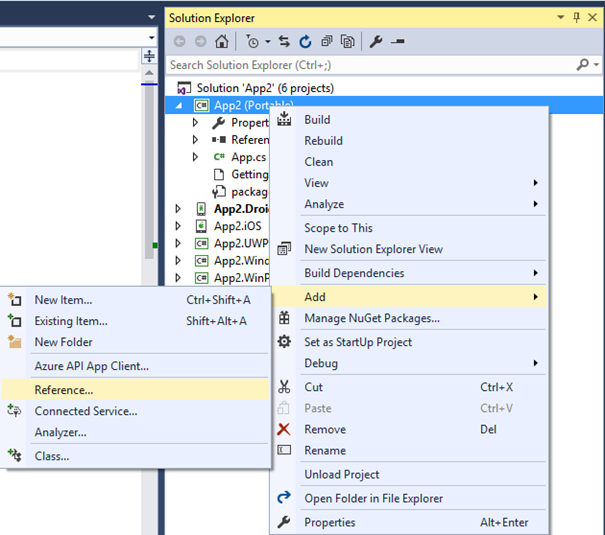Open the Debug submenu
Image resolution: width=605 pixels, height=535 pixels.
pyautogui.click(x=409, y=363)
